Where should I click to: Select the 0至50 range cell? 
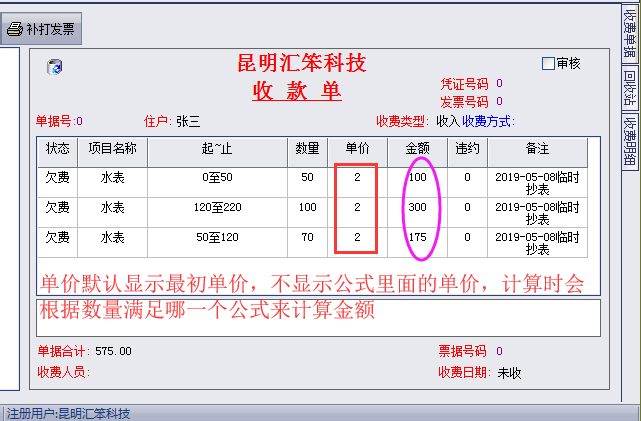click(x=217, y=183)
